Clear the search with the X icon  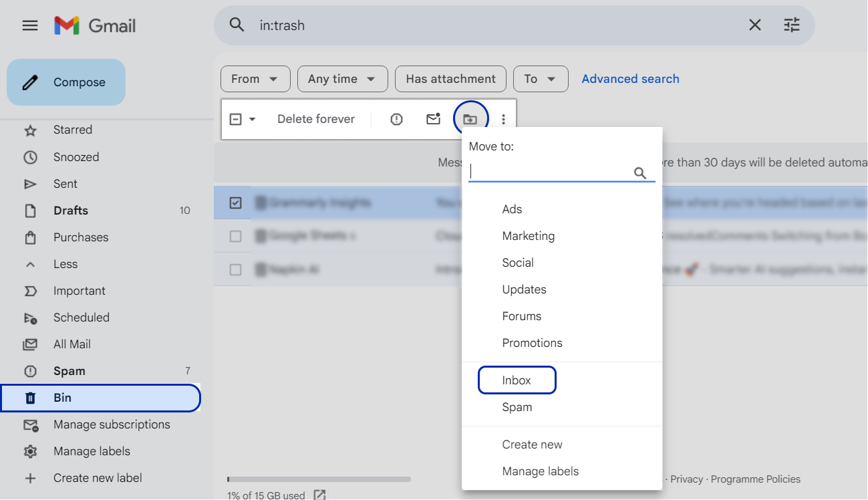754,25
